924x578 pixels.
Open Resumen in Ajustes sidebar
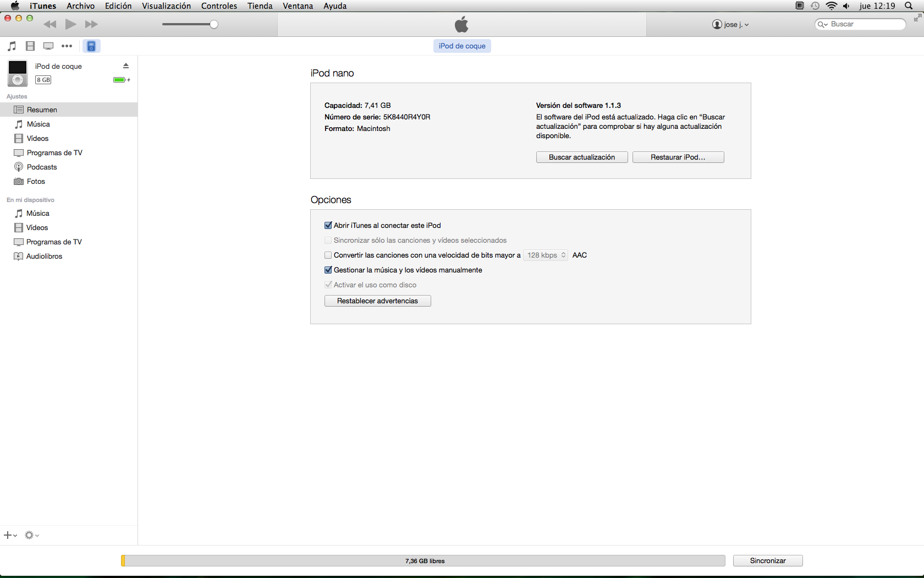pos(69,110)
